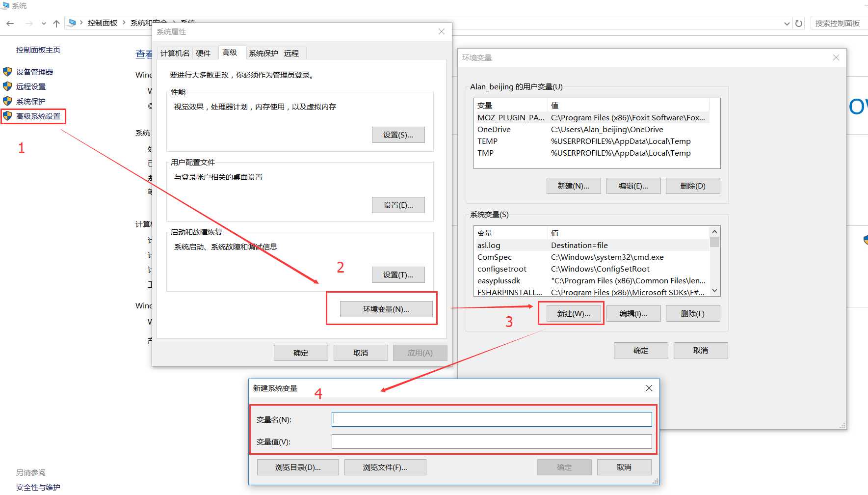
Task: Click system variables scrollbar down arrow
Action: 715,291
